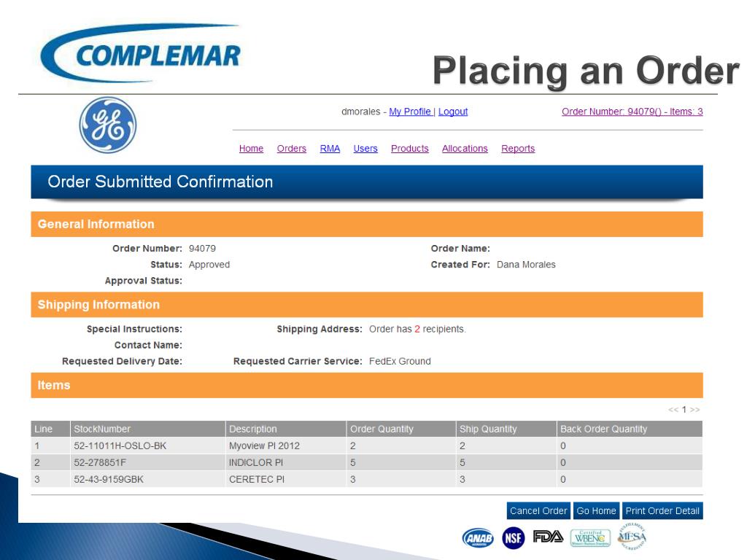The height and width of the screenshot is (560, 747).
Task: Open the Products menu link
Action: coord(410,149)
